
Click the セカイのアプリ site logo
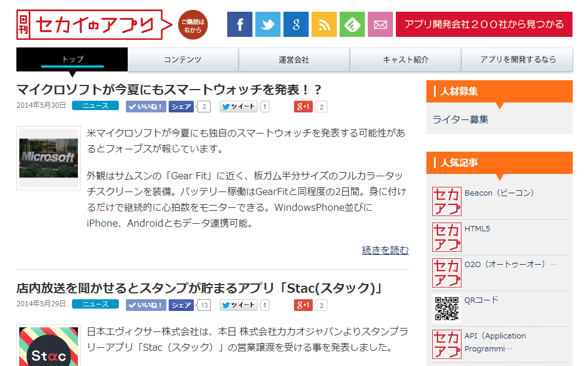(94, 25)
